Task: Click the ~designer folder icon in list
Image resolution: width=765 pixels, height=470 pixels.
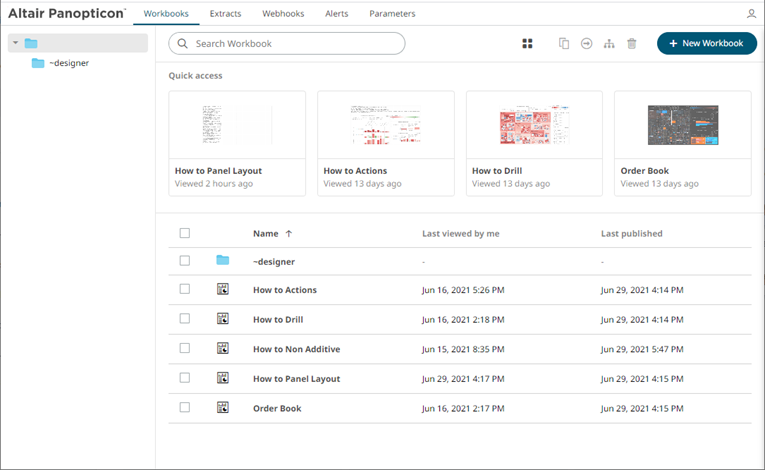Action: tap(222, 261)
